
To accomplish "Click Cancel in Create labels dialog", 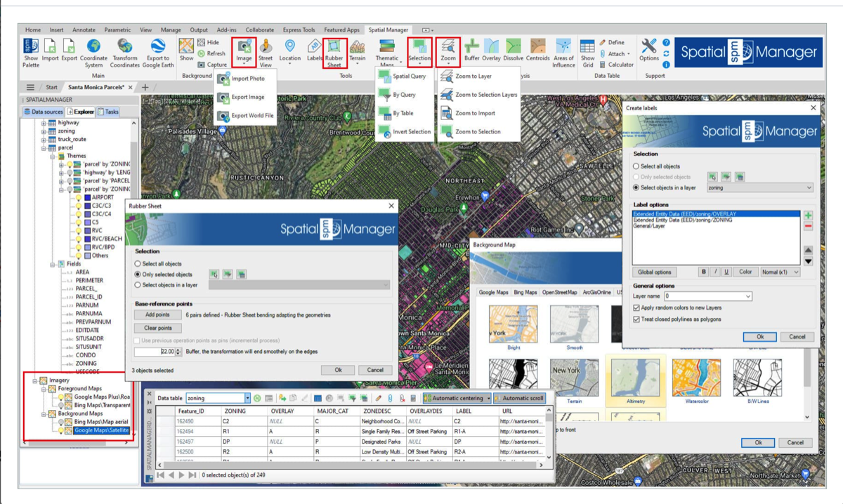I will pyautogui.click(x=797, y=337).
